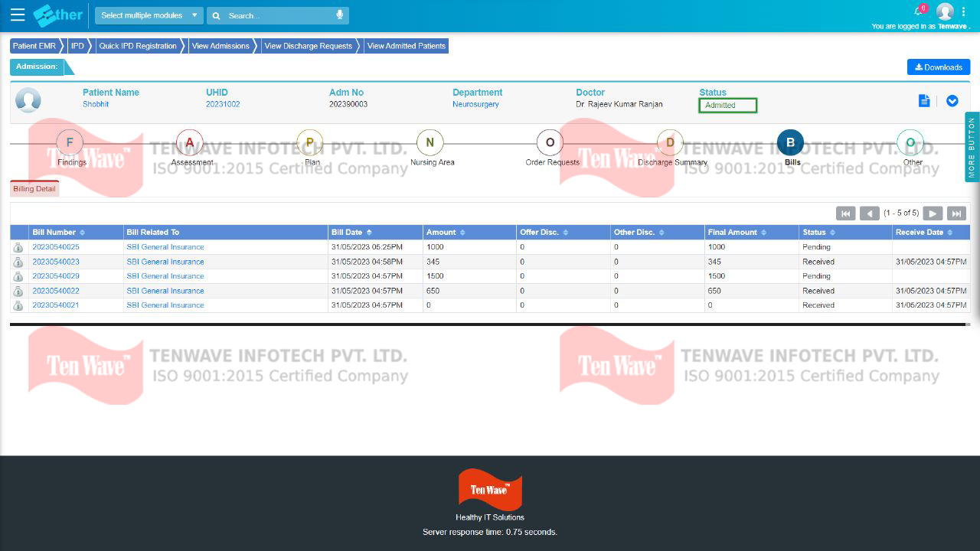Open the Quick IPD Registration tab
Image resolution: width=980 pixels, height=551 pixels.
pos(139,46)
